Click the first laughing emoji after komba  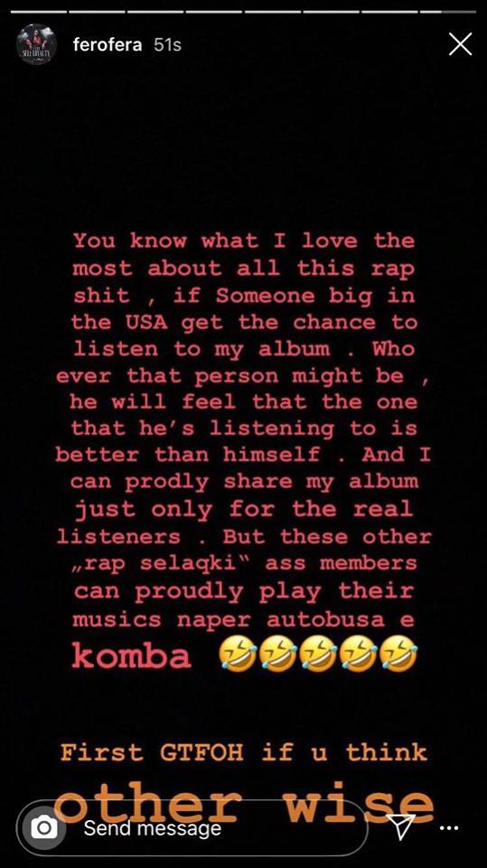click(x=237, y=657)
